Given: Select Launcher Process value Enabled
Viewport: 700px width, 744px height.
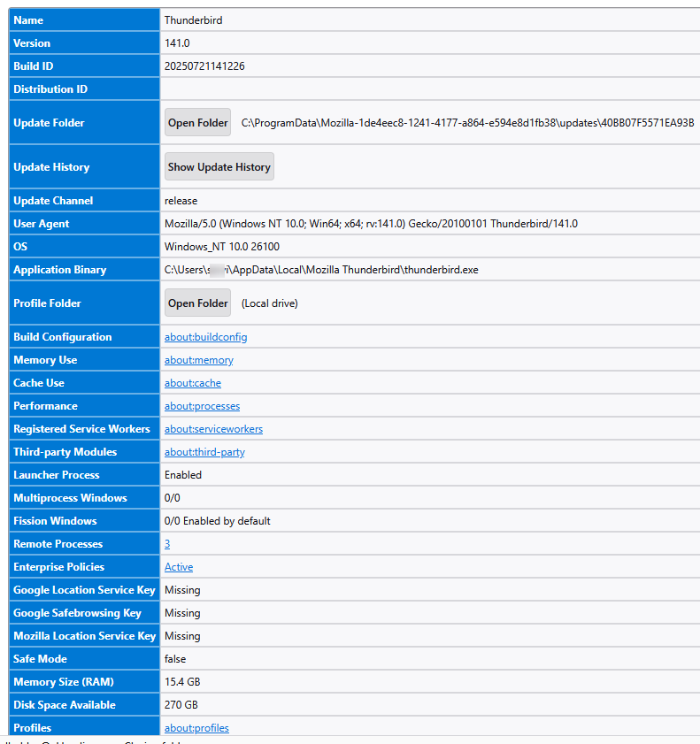Looking at the screenshot, I should tap(182, 475).
